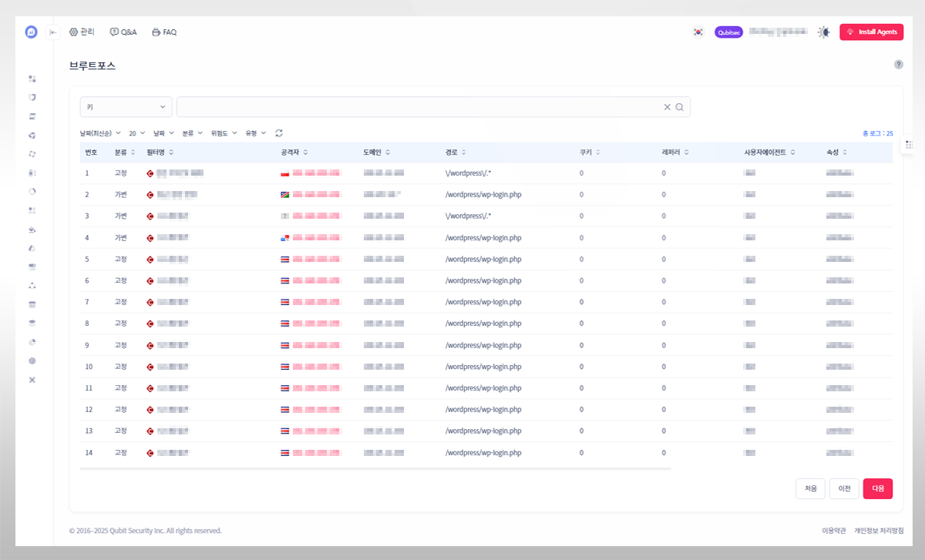Go to the FAQ menu item
This screenshot has height=560, width=925.
(164, 32)
